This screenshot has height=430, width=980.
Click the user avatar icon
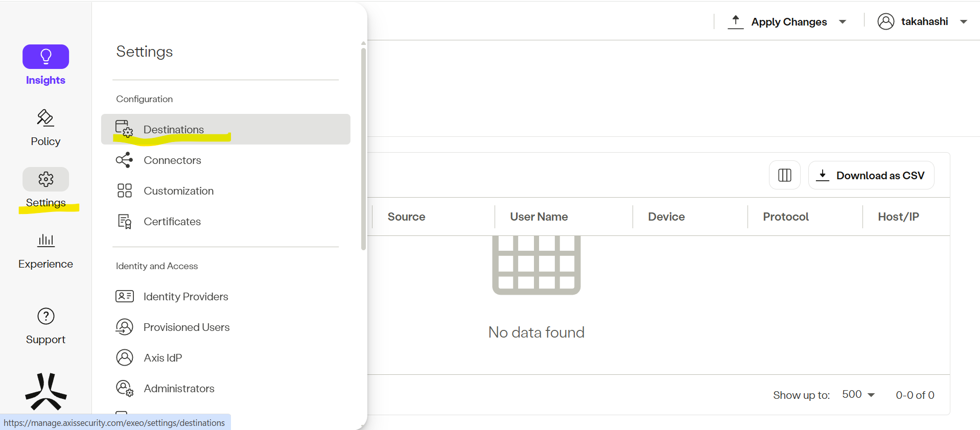coord(885,21)
